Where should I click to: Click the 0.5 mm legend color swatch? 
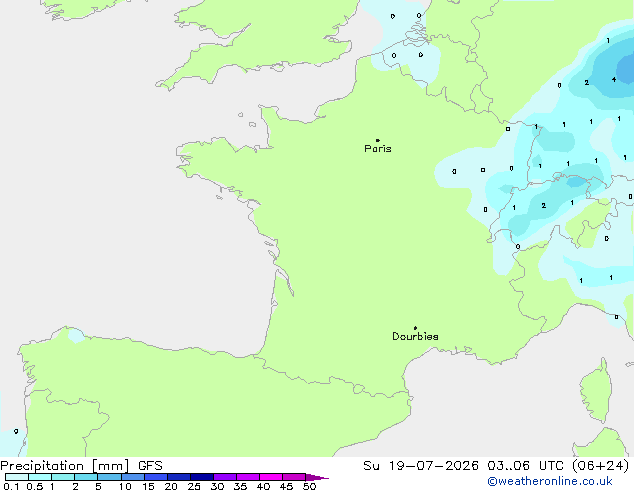click(x=40, y=477)
